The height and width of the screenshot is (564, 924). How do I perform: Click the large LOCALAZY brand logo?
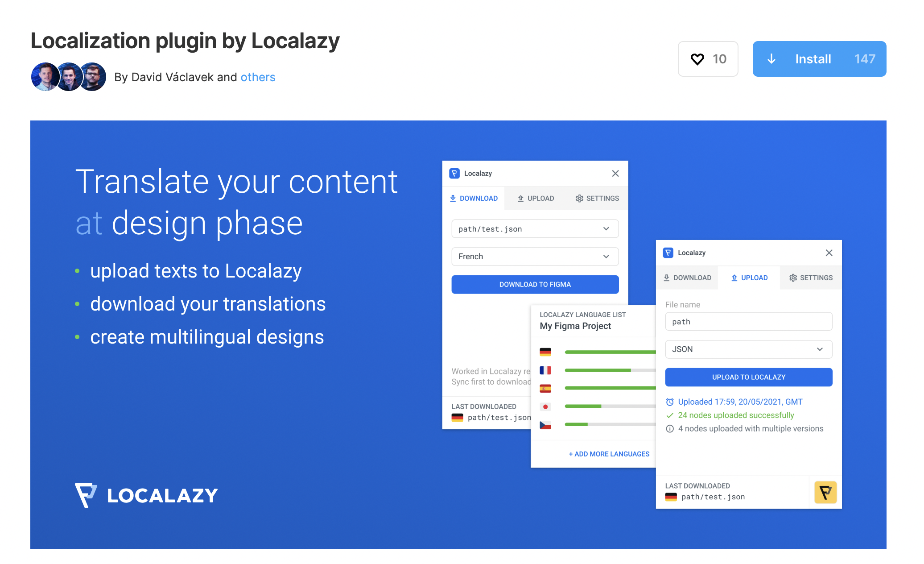click(146, 495)
